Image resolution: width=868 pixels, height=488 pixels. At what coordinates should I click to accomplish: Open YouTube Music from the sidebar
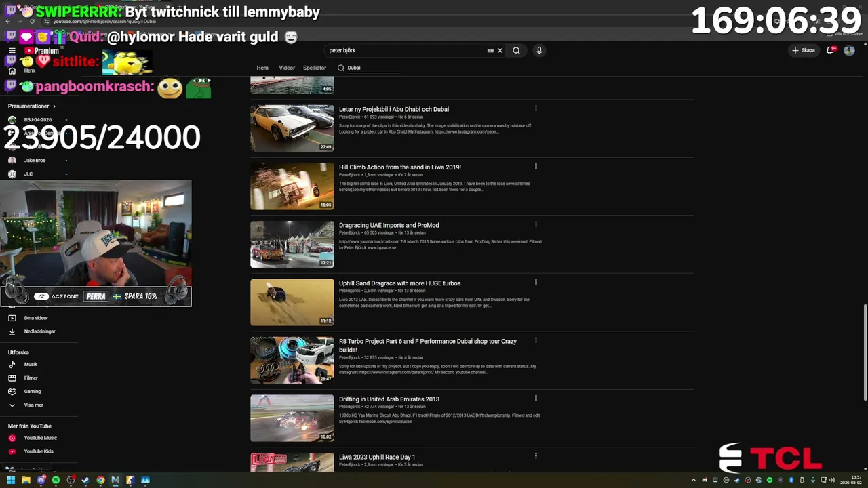(40, 439)
